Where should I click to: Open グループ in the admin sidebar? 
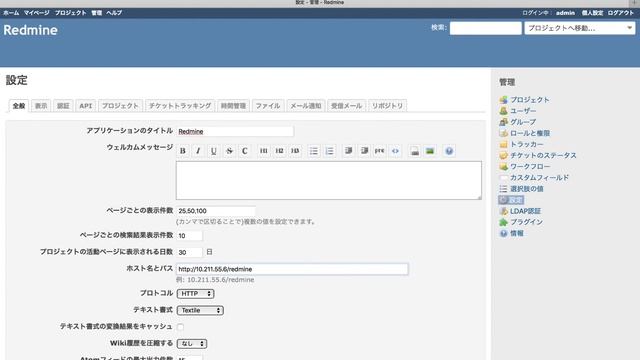coord(523,122)
